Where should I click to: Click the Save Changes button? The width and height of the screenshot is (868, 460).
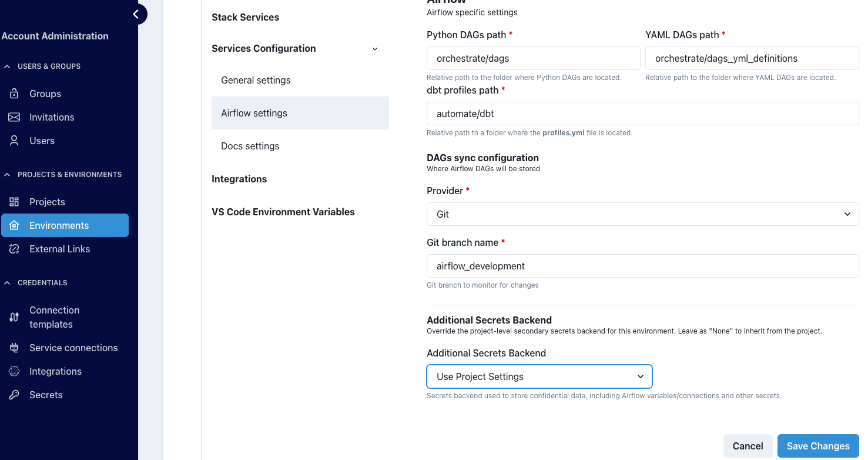pos(817,446)
